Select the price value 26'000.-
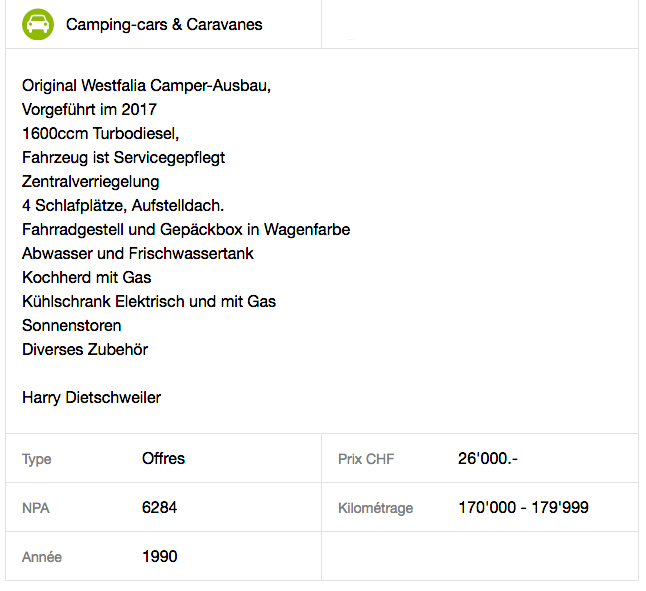This screenshot has width=646, height=591. coord(488,458)
